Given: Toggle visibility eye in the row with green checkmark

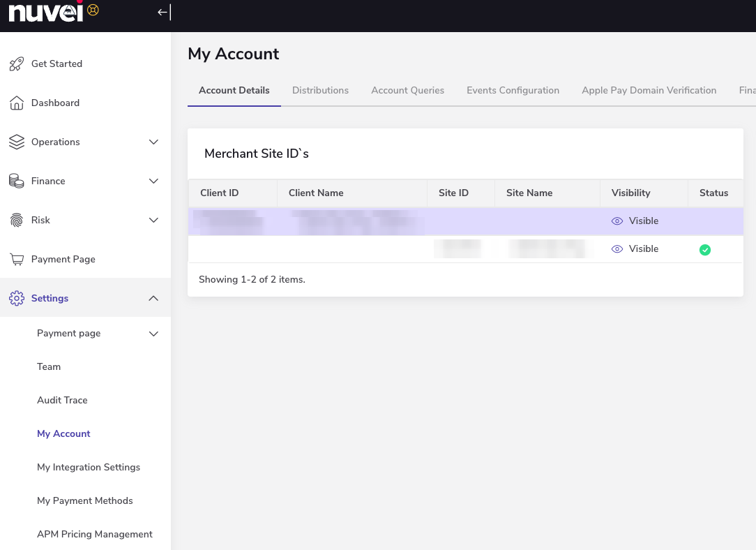Looking at the screenshot, I should point(617,249).
